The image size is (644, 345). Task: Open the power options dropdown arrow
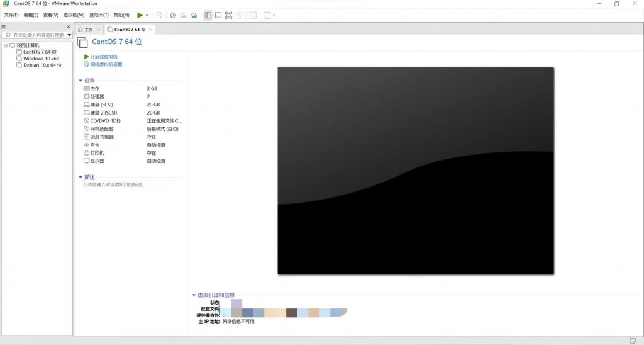[147, 16]
